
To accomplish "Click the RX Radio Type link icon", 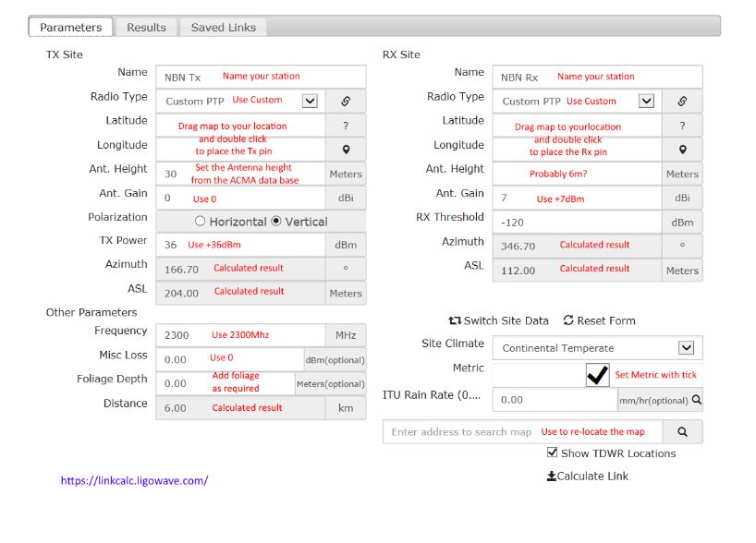I will coord(682,101).
